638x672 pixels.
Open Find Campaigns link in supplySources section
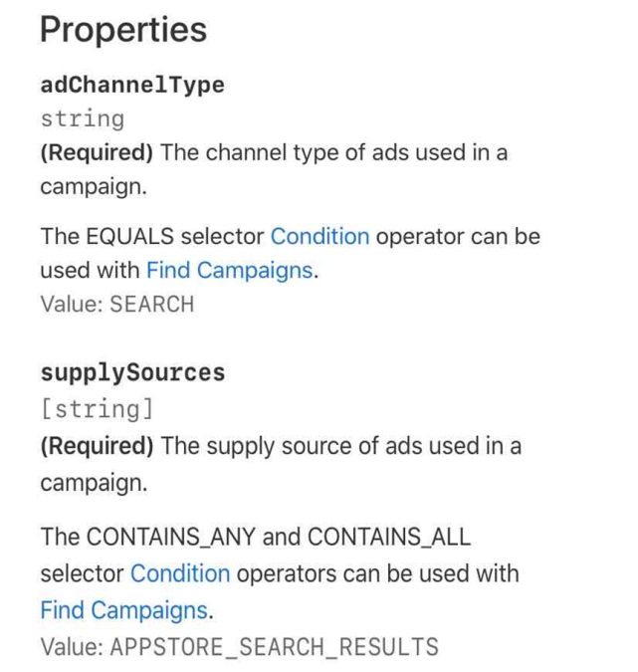tap(123, 610)
